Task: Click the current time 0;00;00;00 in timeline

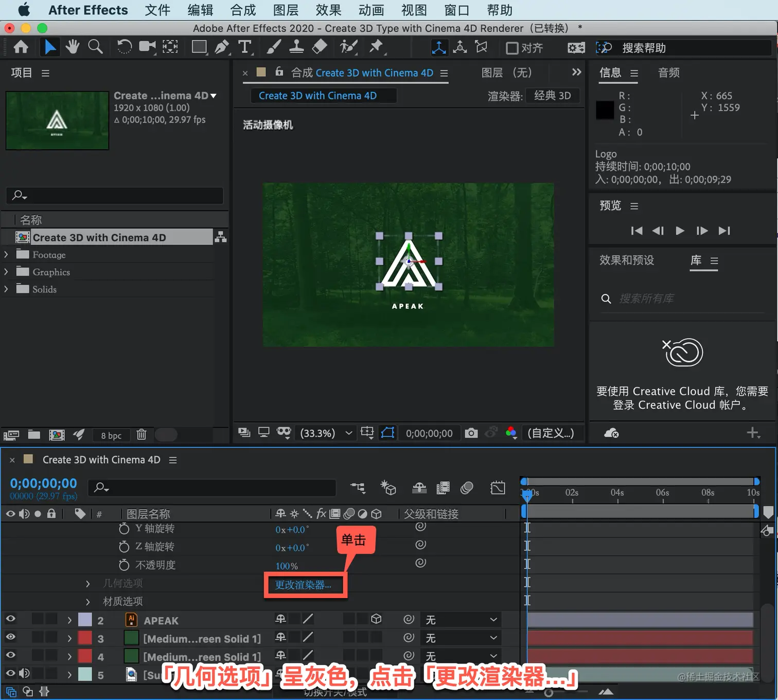Action: tap(44, 483)
